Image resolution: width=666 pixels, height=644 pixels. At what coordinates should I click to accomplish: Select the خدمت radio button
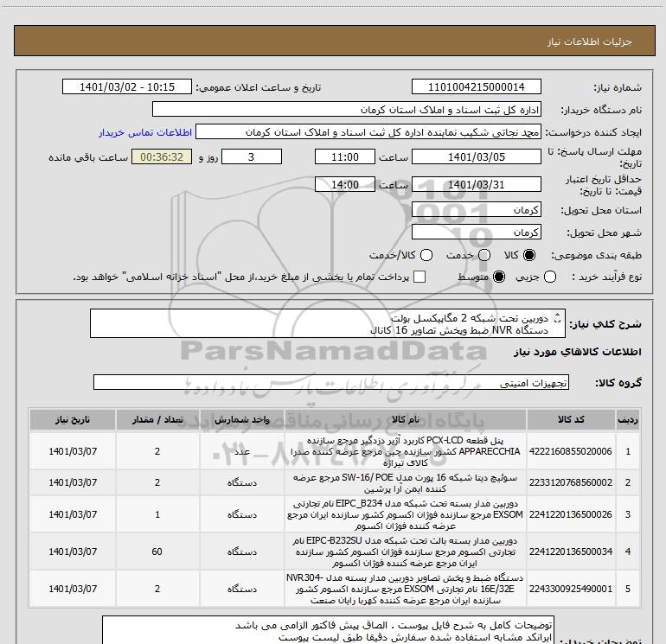click(x=484, y=255)
